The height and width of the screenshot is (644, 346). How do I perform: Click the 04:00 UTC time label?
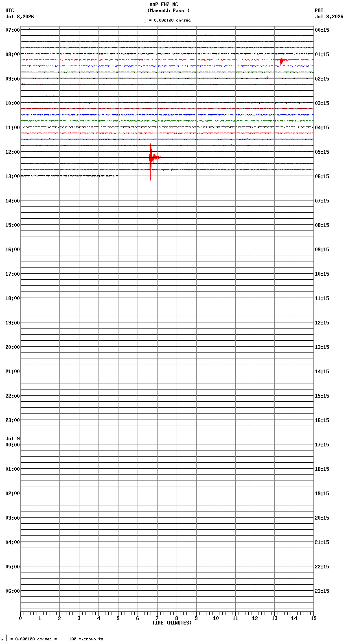(13, 542)
